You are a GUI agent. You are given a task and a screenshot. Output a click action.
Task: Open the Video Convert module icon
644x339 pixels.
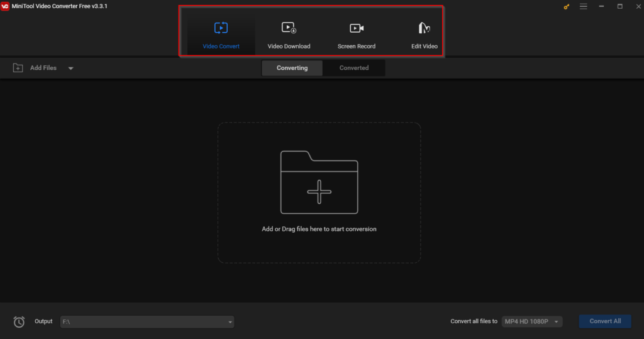click(221, 28)
